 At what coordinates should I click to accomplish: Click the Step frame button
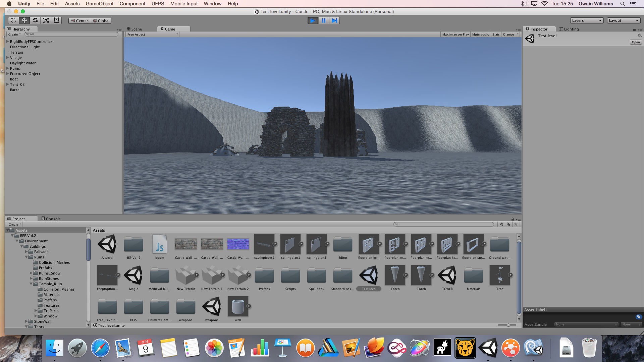tap(334, 20)
